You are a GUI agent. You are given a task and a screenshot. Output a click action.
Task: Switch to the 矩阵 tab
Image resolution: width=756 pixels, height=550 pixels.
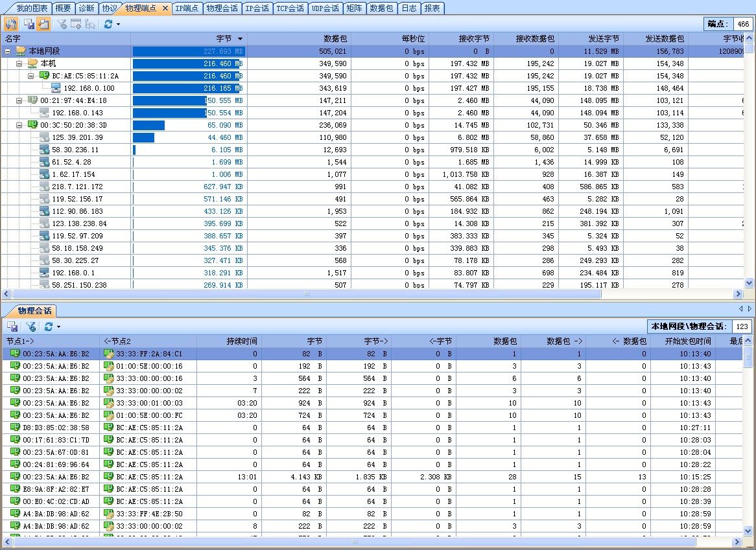pyautogui.click(x=354, y=8)
